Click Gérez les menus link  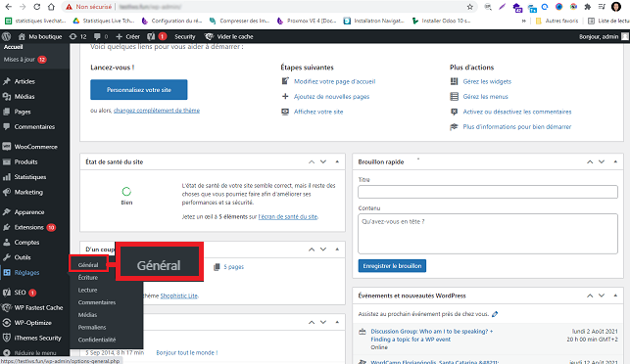click(x=485, y=97)
